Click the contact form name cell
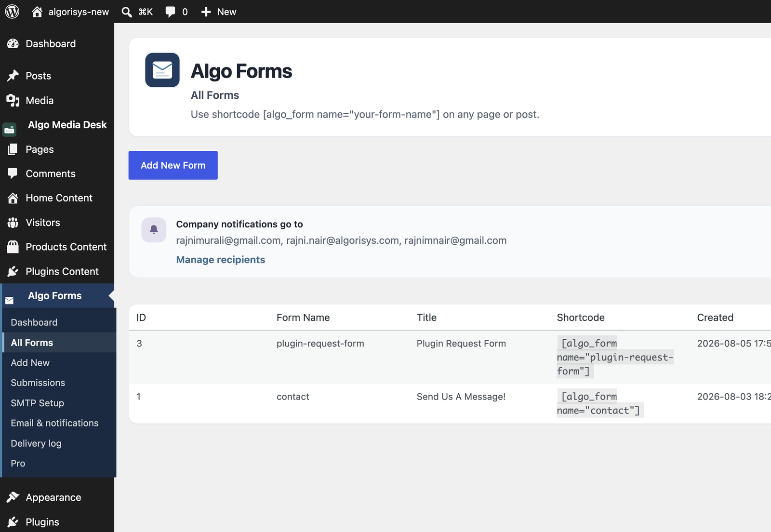Image resolution: width=771 pixels, height=532 pixels. (x=292, y=397)
